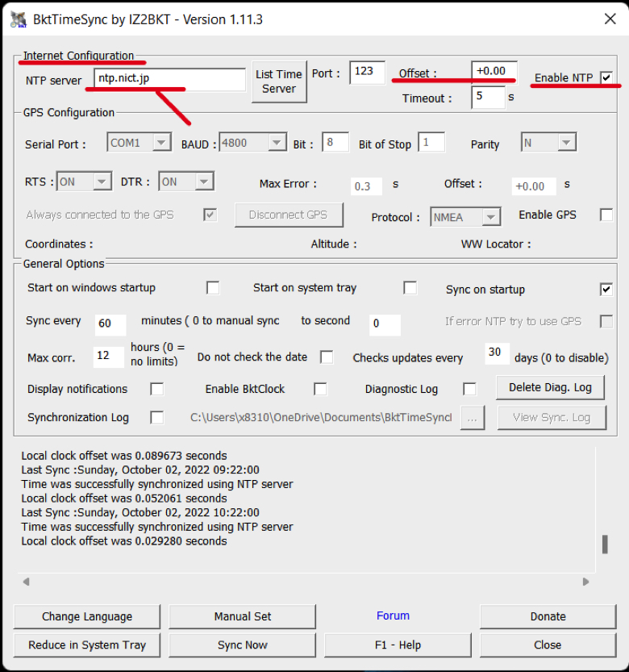Click the Sync Now button
The image size is (629, 672).
(x=243, y=645)
